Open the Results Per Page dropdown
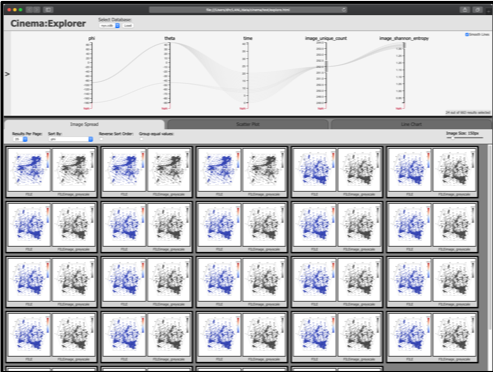 tap(20, 139)
